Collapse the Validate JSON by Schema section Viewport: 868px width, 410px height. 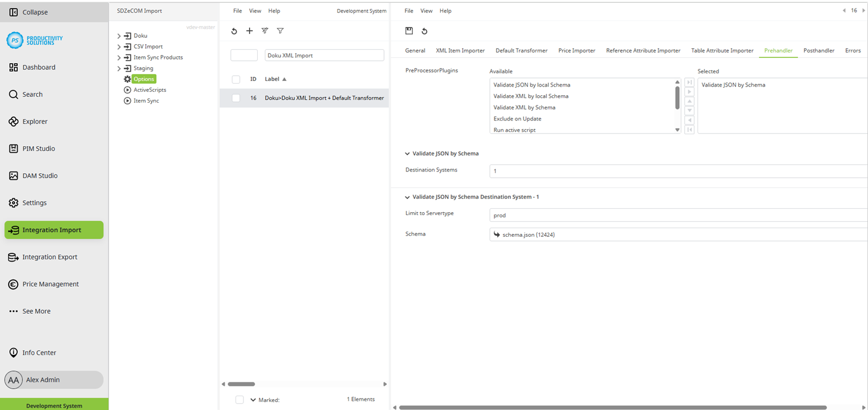point(407,153)
